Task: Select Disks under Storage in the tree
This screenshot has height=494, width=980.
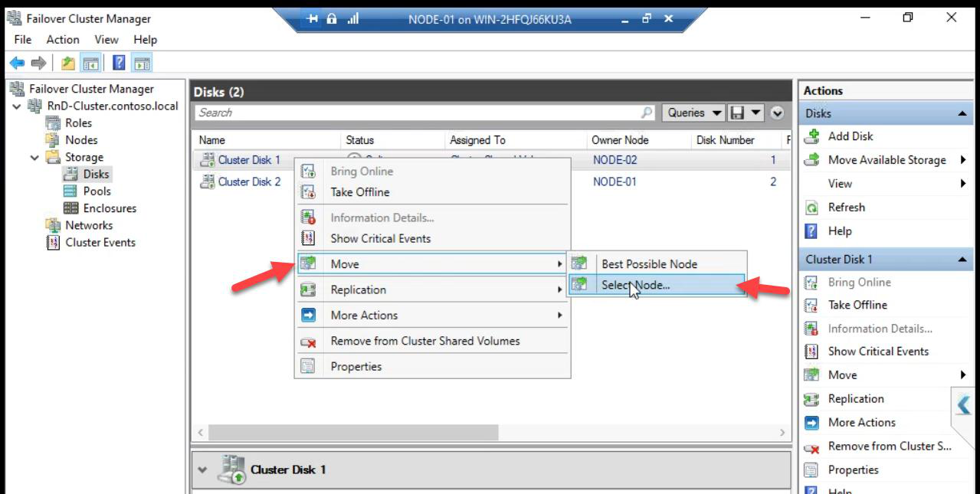Action: (96, 175)
